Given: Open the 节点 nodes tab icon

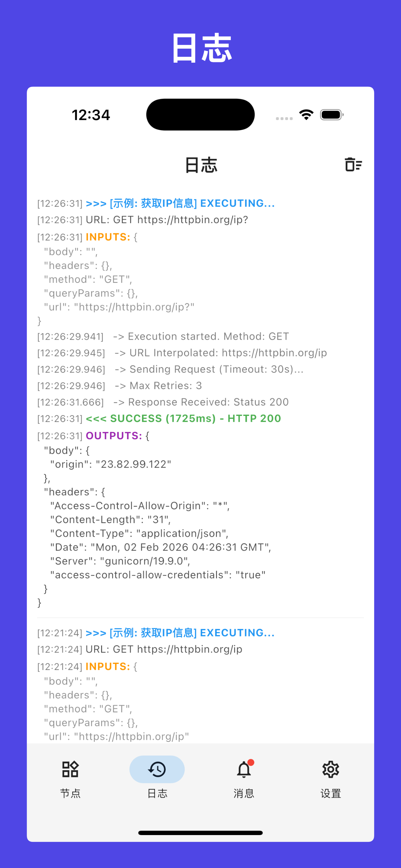Looking at the screenshot, I should pos(70,769).
